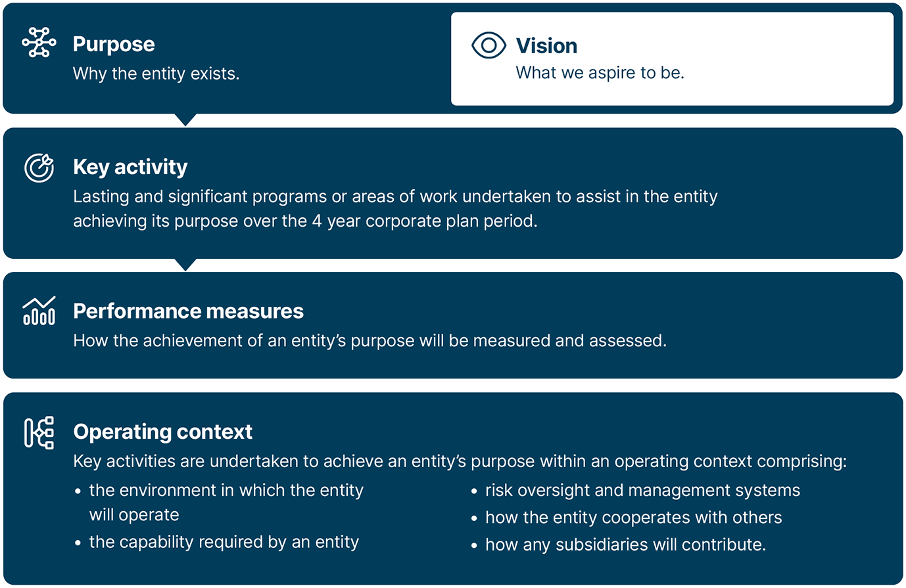The height and width of the screenshot is (588, 906).
Task: Click the Performance measures bar chart icon
Action: (x=39, y=311)
